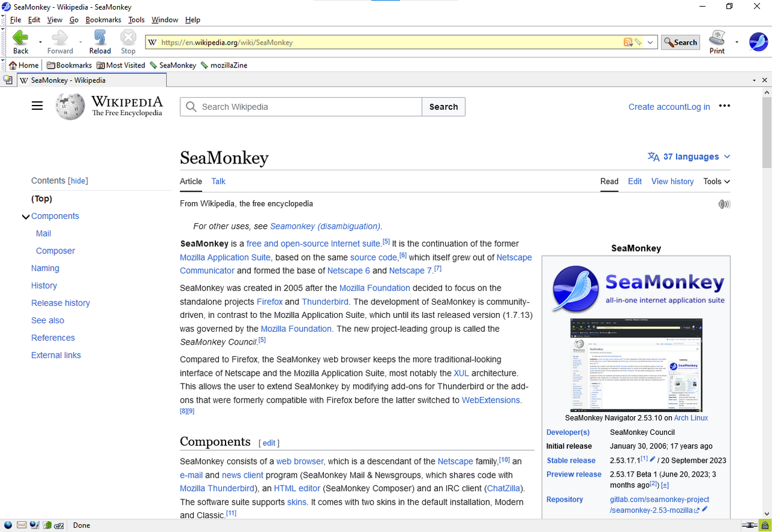Viewport: 772px width, 532px height.
Task: Open Mail & Newsgroups envelope in status bar
Action: point(22,525)
